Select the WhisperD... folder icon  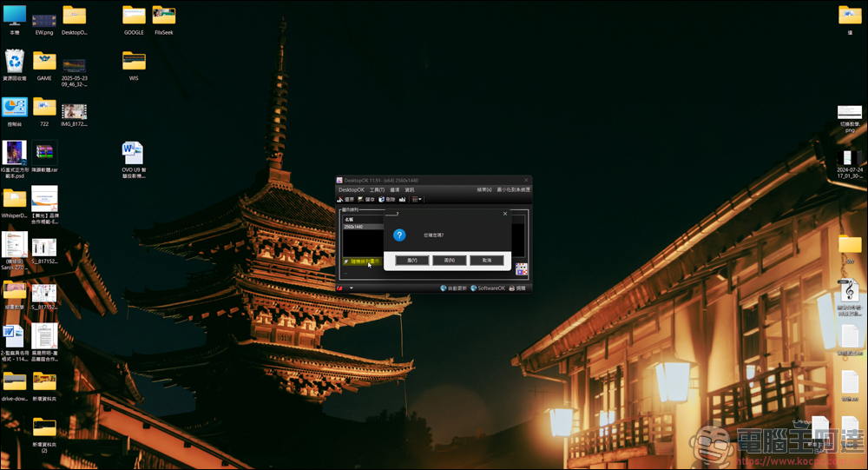(x=15, y=202)
